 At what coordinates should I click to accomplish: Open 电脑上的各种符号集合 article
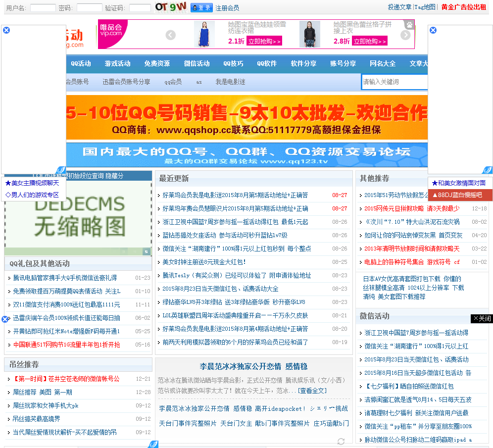pos(412,262)
